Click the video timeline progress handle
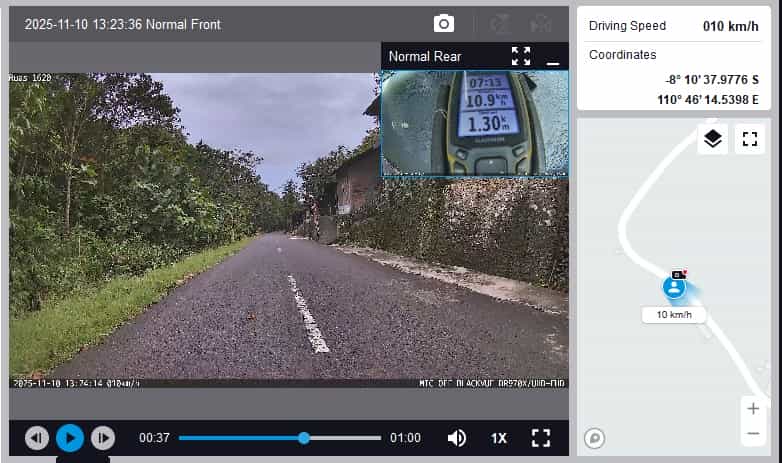Viewport: 782px width, 463px height. 304,438
